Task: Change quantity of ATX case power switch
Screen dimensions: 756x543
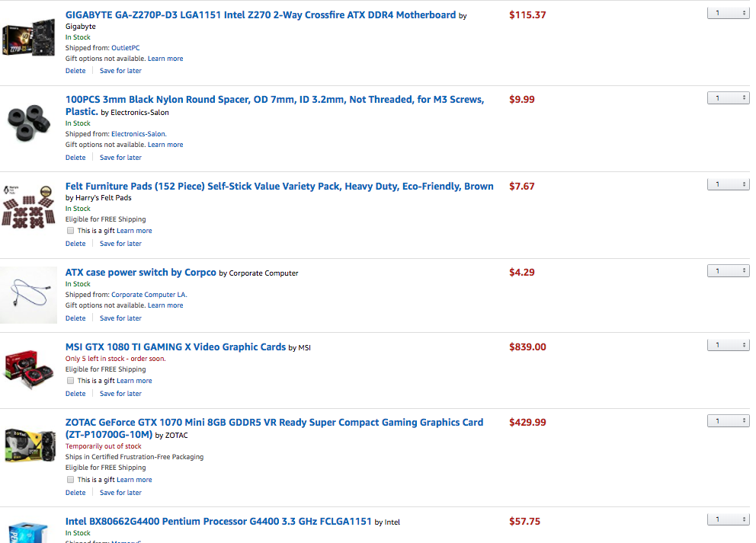Action: 728,271
